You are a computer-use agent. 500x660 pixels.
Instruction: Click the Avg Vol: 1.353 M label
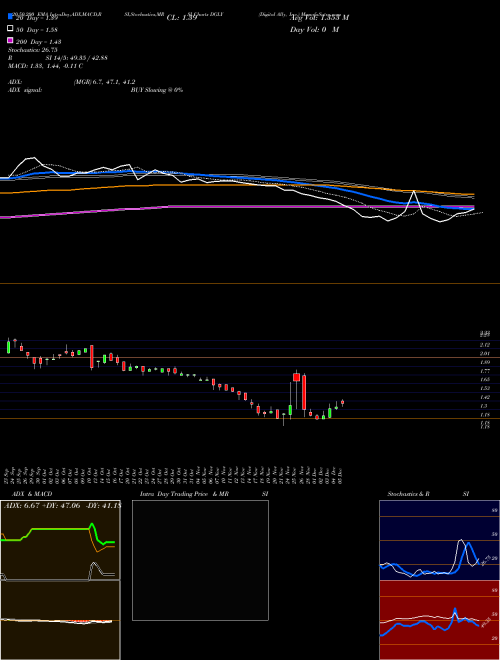(x=320, y=18)
